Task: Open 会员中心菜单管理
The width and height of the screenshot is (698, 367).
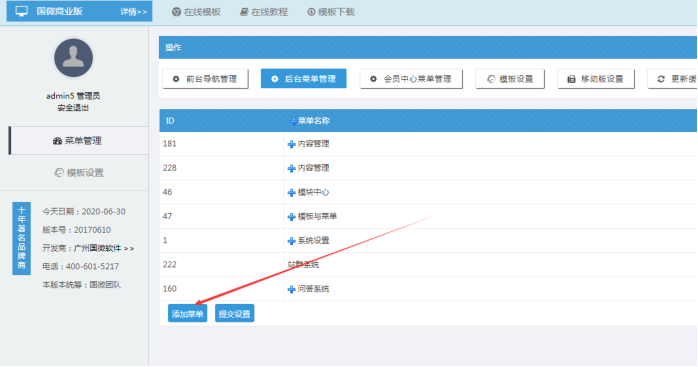Action: [x=411, y=79]
